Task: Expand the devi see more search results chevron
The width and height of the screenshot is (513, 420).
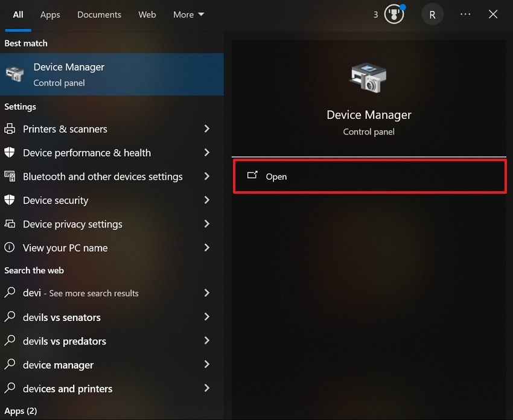Action: 207,293
